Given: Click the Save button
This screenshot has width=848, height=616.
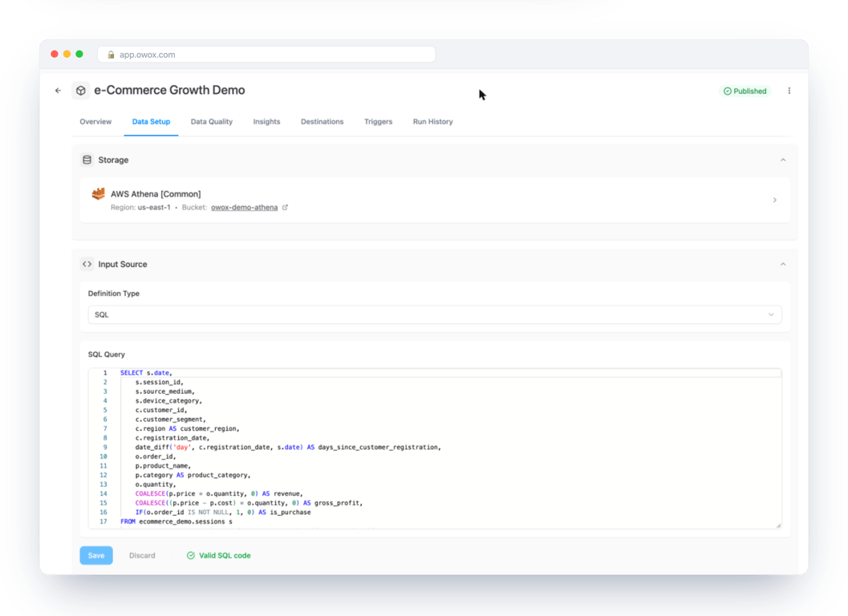Looking at the screenshot, I should point(96,555).
